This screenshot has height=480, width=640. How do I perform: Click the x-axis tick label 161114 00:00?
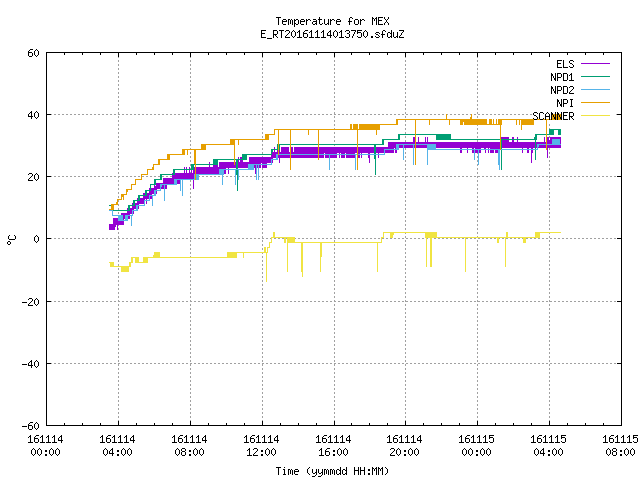[45, 446]
